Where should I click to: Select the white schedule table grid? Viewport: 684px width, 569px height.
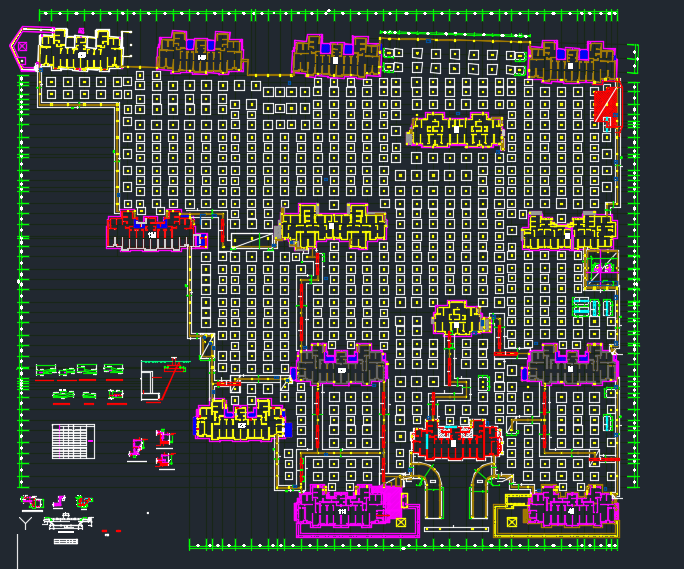pyautogui.click(x=73, y=441)
